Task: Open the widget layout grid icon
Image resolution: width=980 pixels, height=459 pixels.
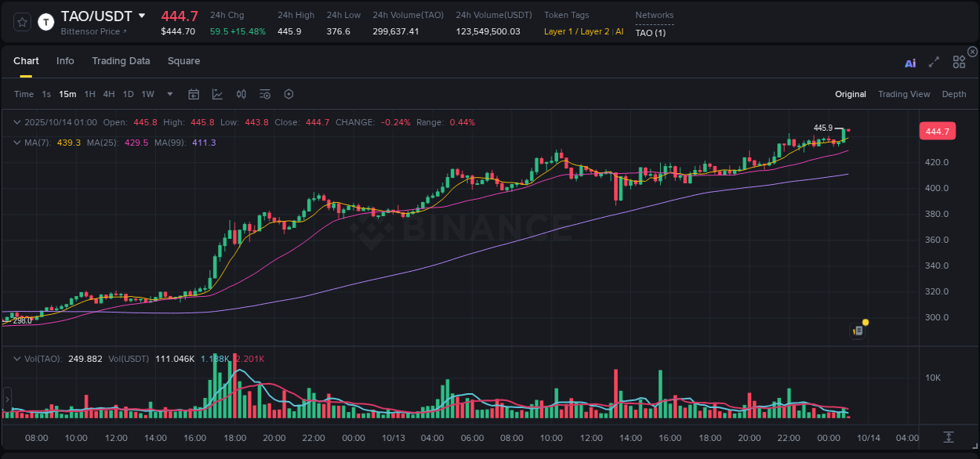Action: pos(959,61)
